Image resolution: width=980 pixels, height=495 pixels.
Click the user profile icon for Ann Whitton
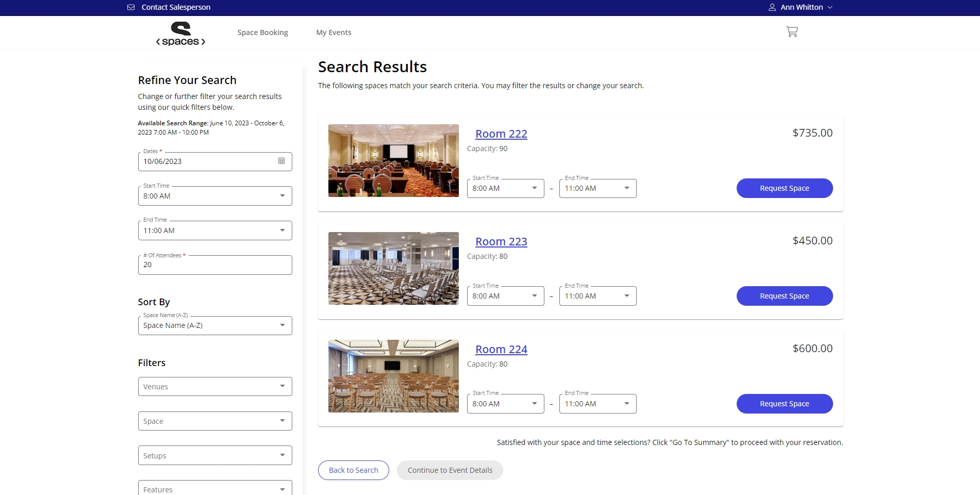[772, 7]
